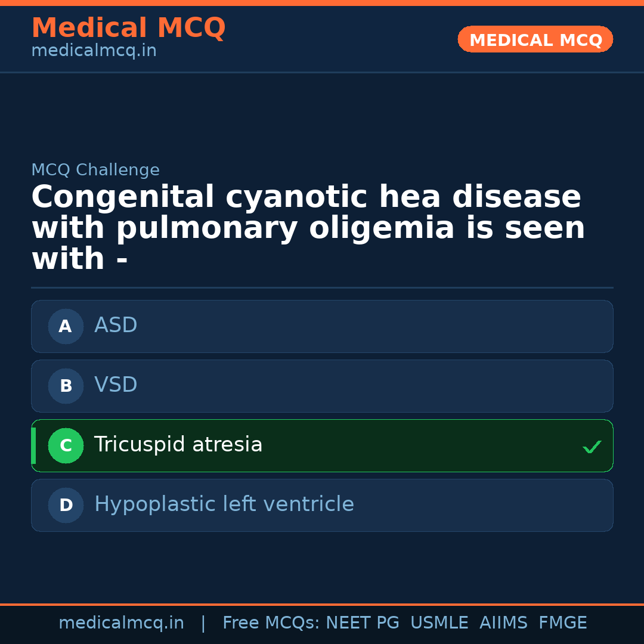Click the green checkmark on Tricuspid atresia

point(592,447)
